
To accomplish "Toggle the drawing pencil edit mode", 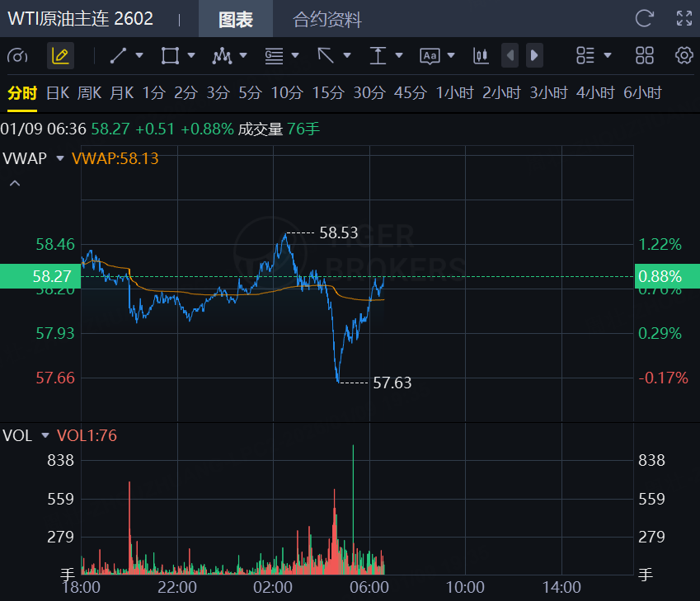I will (x=60, y=56).
